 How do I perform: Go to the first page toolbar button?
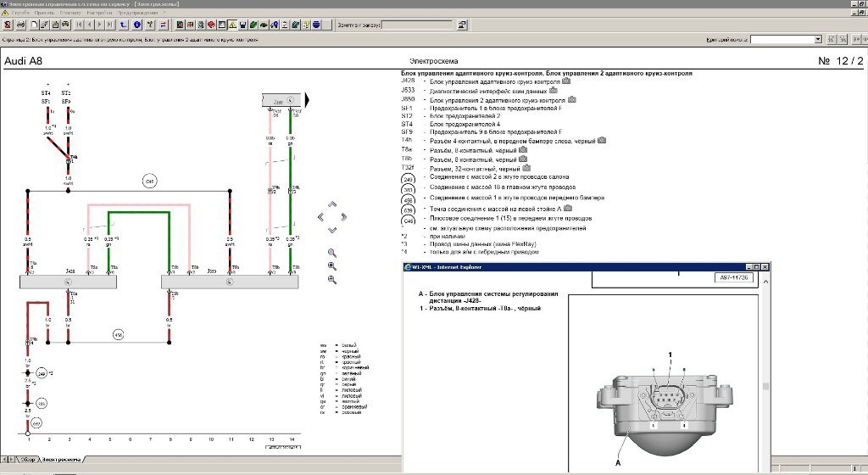point(79,25)
